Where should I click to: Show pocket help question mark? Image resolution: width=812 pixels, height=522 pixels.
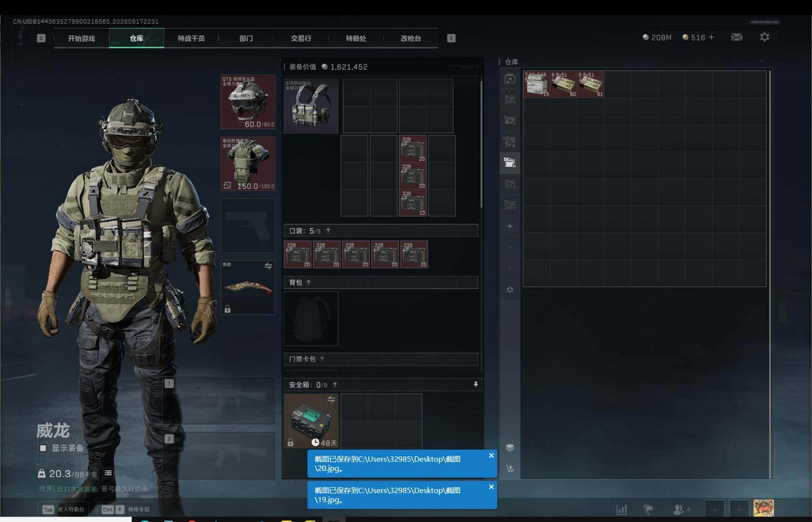(x=328, y=231)
